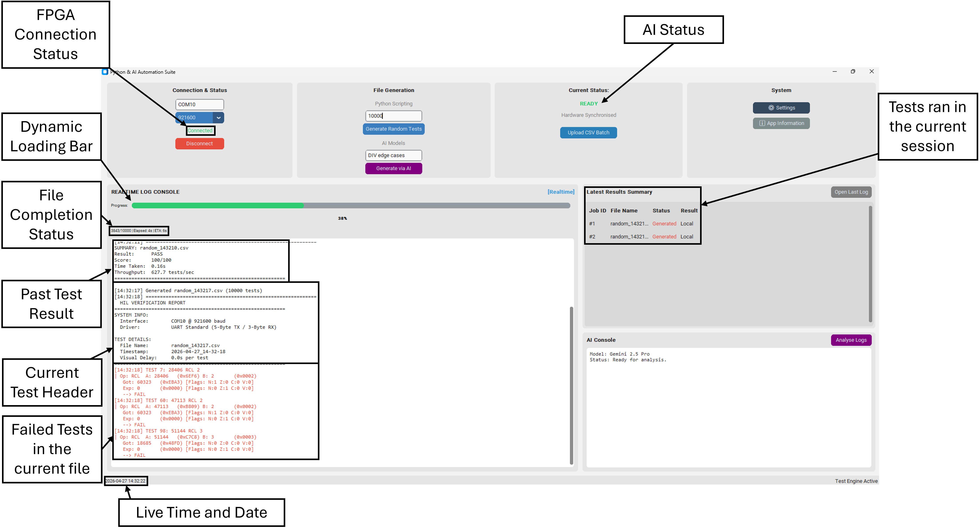Click the TEST 60: 47113 RCL 2 line
This screenshot has height=532, width=980.
[x=158, y=400]
